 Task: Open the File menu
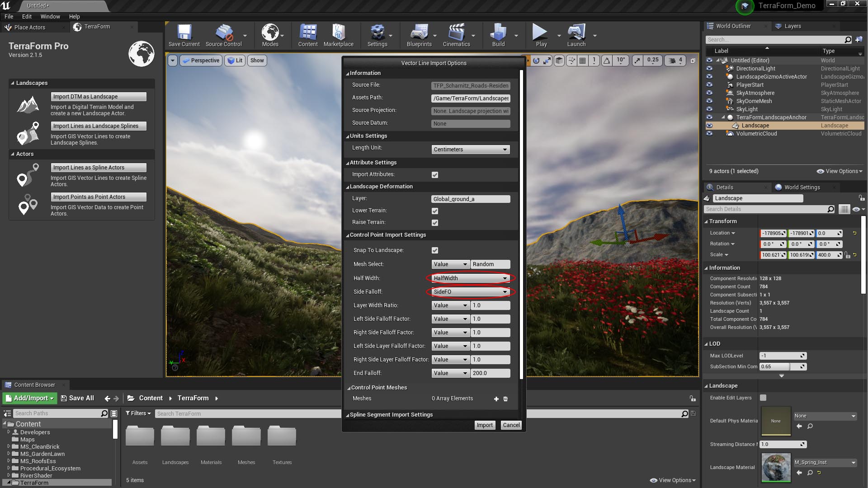coord(9,16)
